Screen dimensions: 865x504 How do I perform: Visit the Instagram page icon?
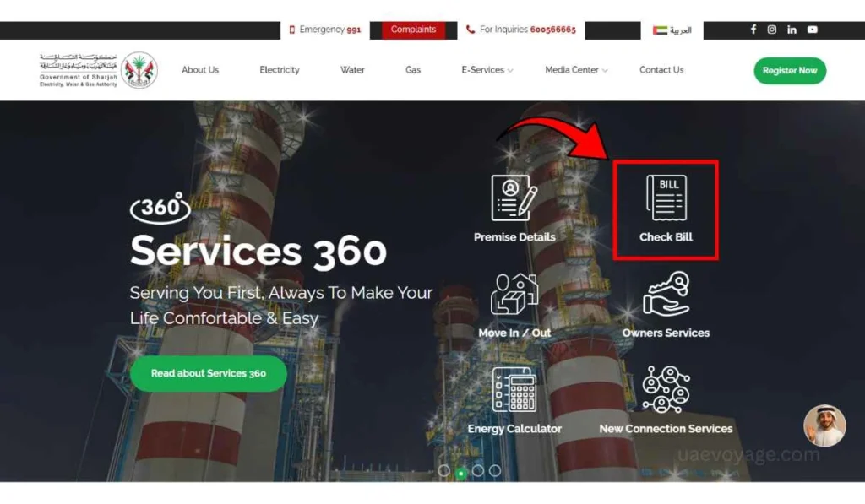pos(772,30)
